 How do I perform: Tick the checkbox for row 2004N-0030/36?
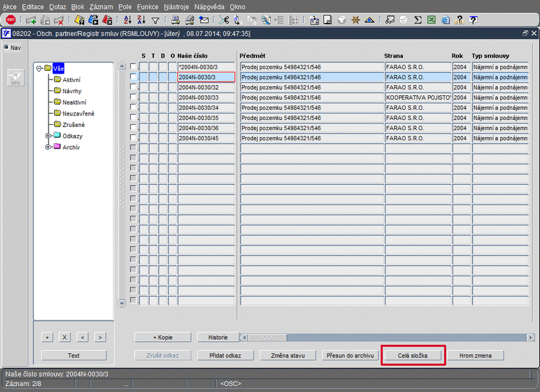click(133, 127)
